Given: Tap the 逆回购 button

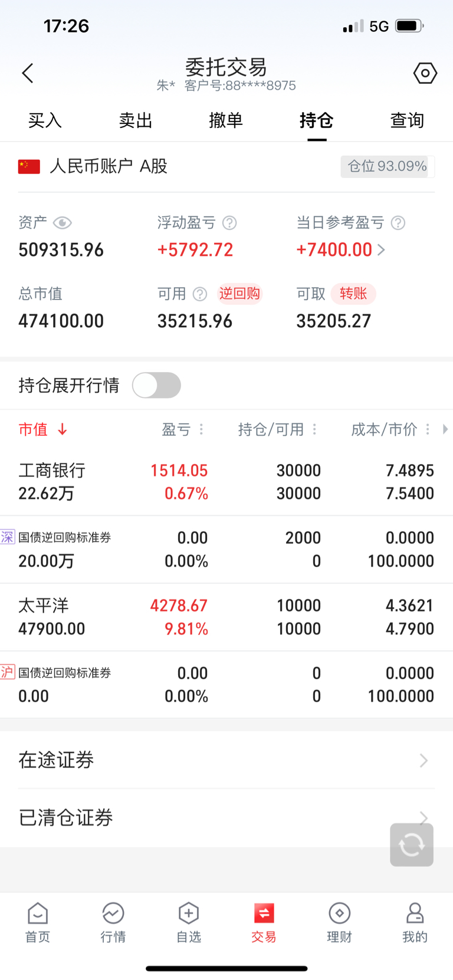Looking at the screenshot, I should tap(239, 294).
